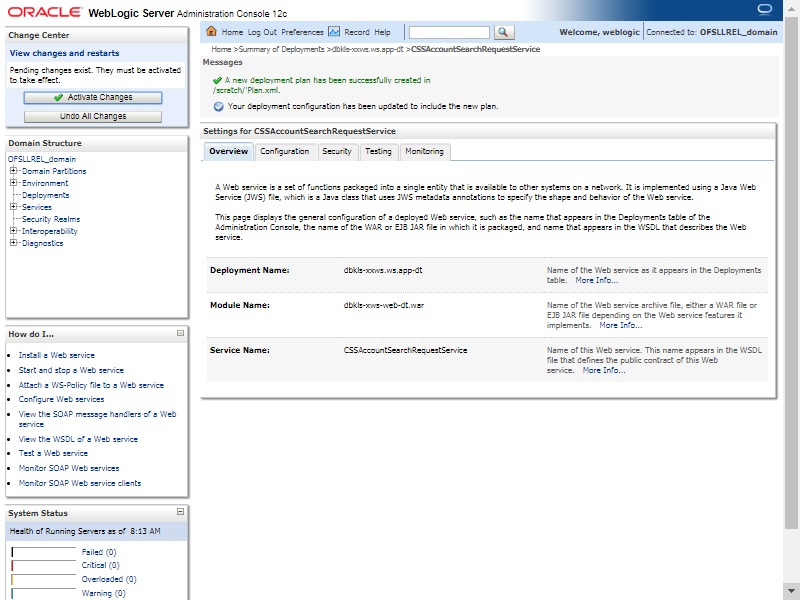The image size is (800, 600).
Task: Open Environment in Domain Structure
Action: pyautogui.click(x=45, y=183)
